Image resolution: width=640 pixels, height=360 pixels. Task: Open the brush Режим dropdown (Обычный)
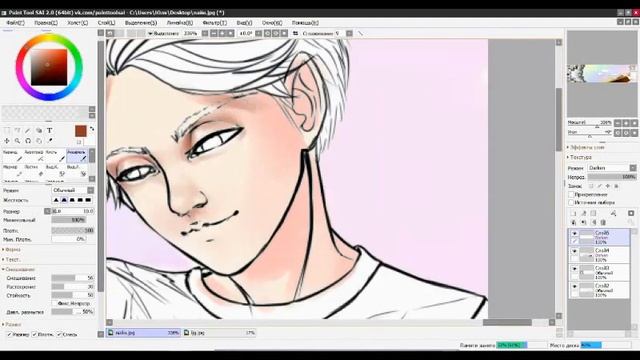[73, 190]
